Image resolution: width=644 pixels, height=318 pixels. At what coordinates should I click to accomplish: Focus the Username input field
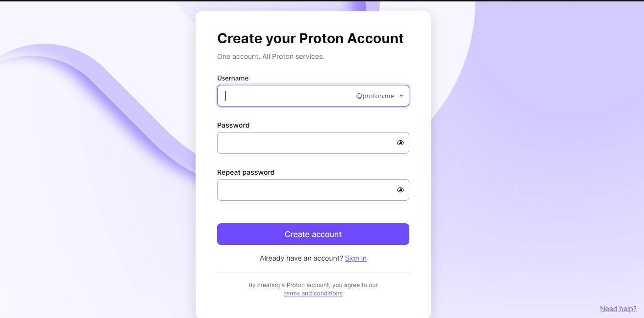click(286, 96)
